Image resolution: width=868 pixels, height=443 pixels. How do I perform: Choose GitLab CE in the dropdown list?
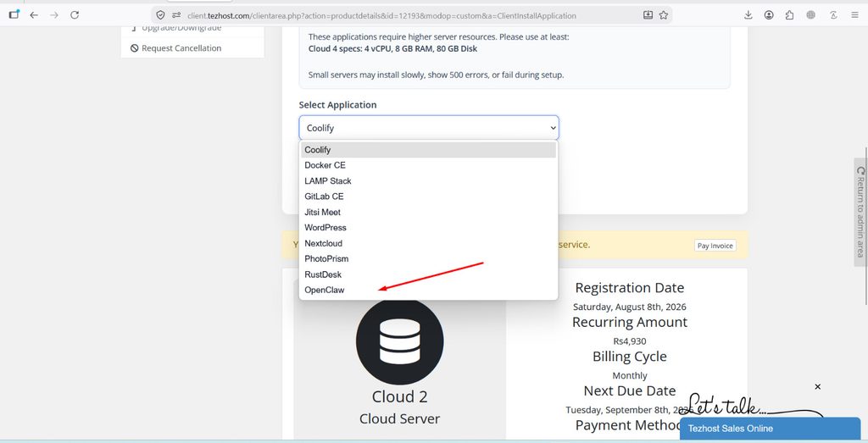(x=428, y=197)
